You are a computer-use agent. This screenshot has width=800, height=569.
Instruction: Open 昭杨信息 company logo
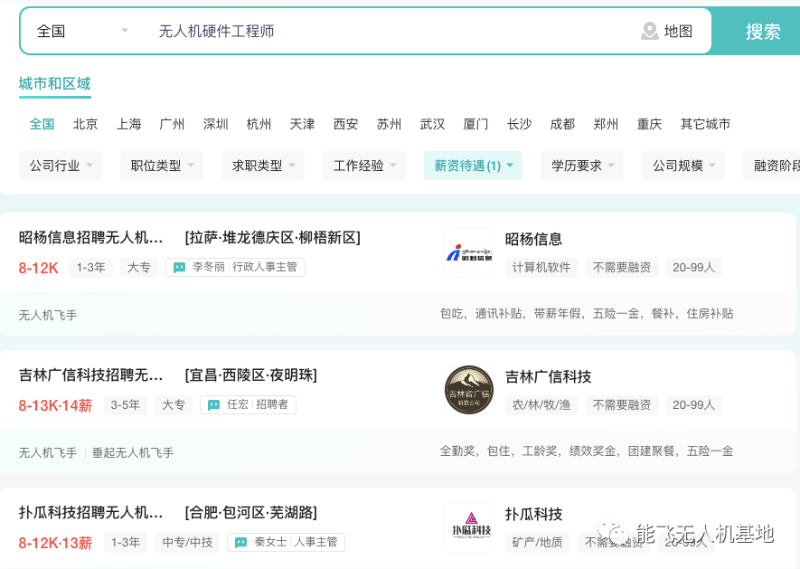[x=469, y=253]
